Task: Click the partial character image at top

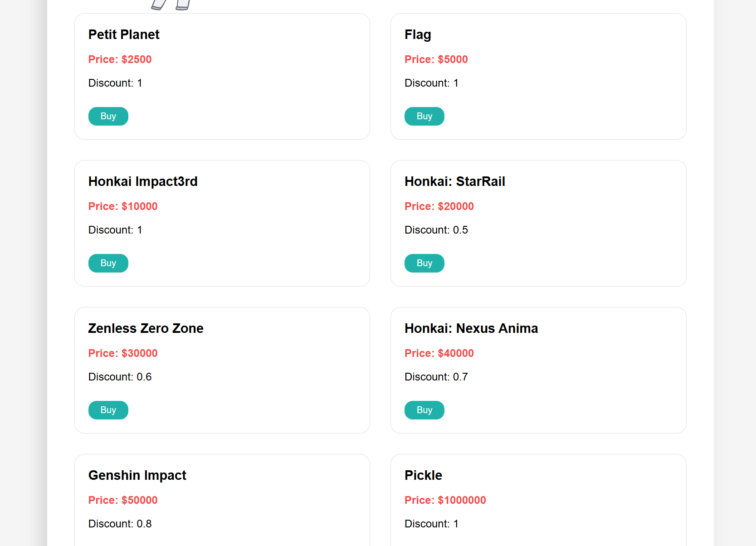Action: coord(171,5)
